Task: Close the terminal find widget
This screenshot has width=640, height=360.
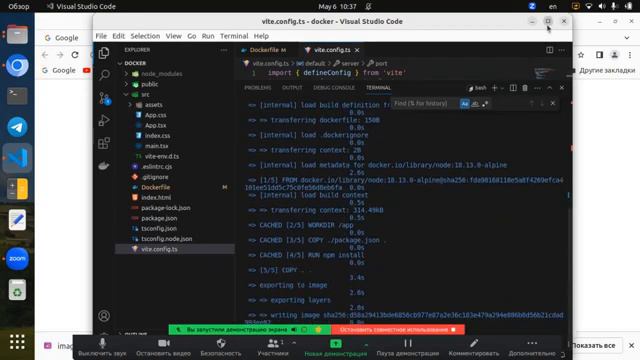Action: [553, 103]
